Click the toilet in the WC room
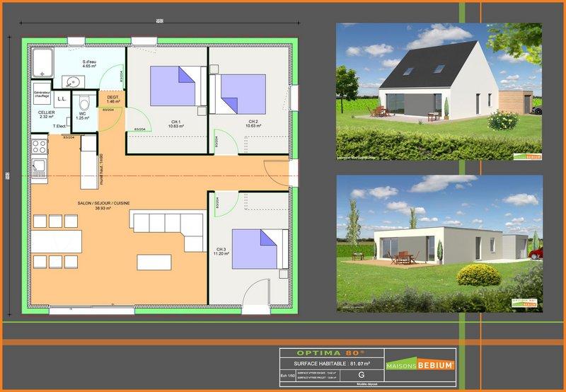 tap(84, 100)
